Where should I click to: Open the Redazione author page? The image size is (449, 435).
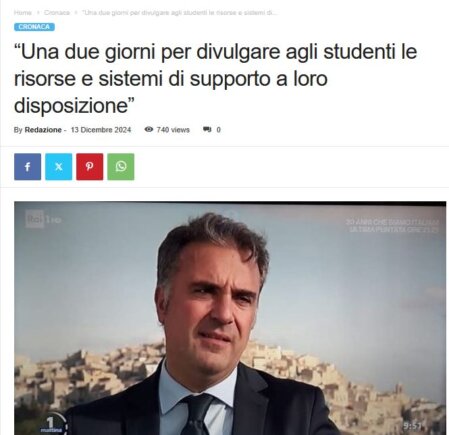(x=43, y=130)
